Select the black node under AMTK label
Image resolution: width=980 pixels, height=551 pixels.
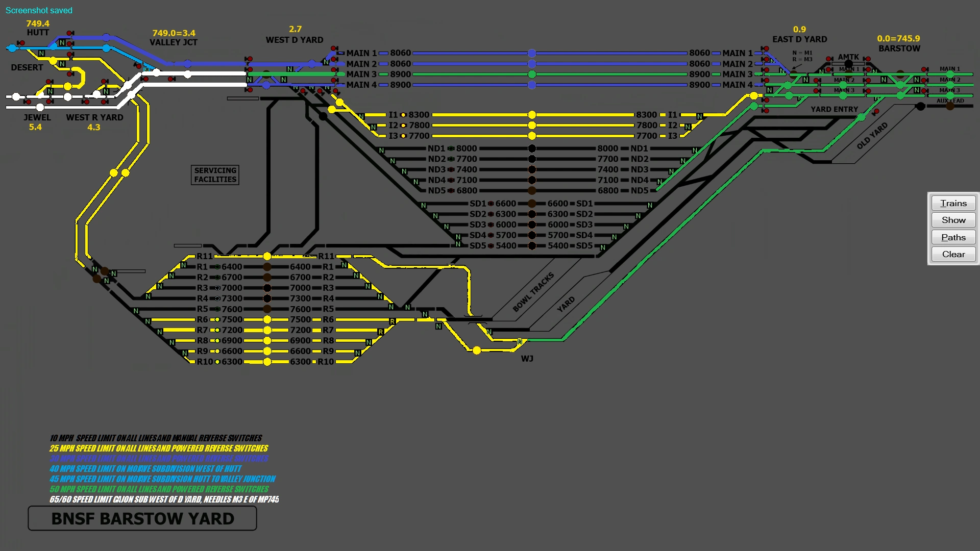848,64
